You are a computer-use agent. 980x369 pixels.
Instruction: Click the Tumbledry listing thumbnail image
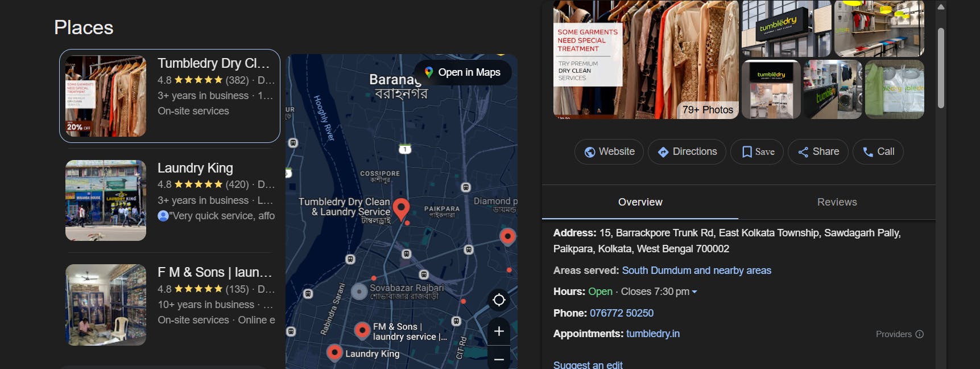[x=106, y=96]
